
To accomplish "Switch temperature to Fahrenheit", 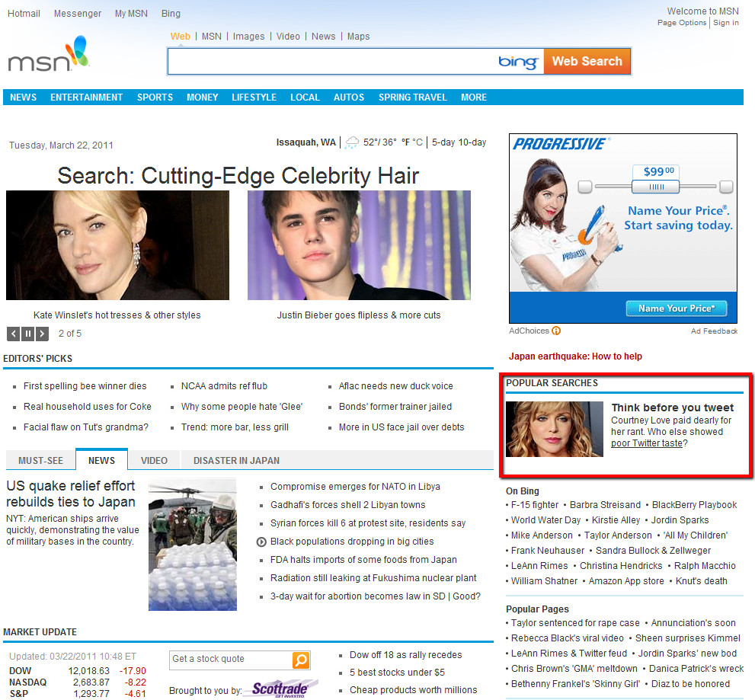I will pos(405,142).
